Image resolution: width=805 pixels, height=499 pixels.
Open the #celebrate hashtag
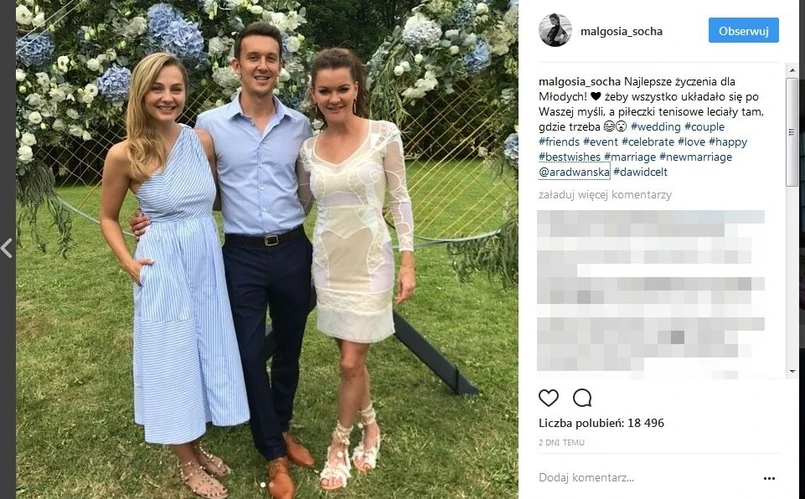click(x=648, y=142)
